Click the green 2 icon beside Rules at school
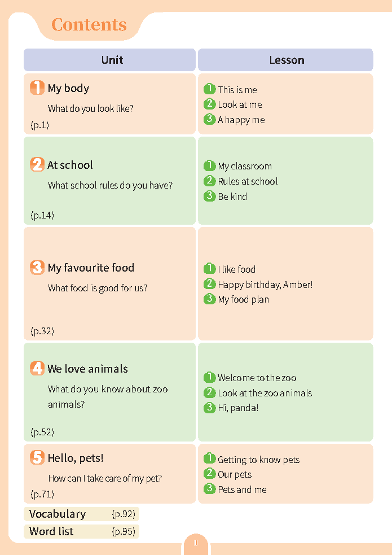The image size is (392, 555). 210,181
